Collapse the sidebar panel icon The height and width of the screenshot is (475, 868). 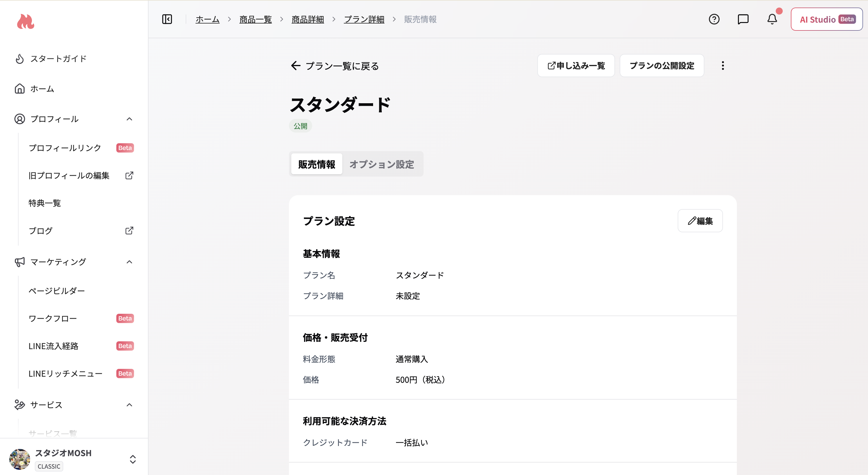(167, 19)
